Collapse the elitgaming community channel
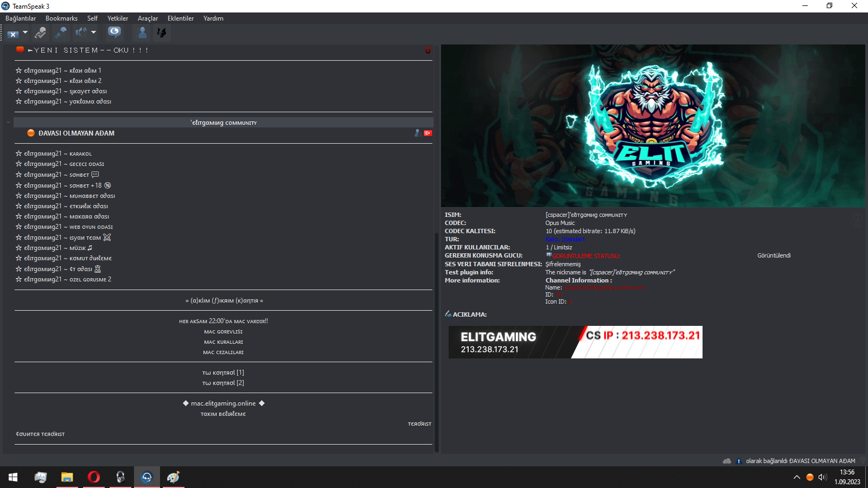The image size is (868, 488). (x=8, y=123)
